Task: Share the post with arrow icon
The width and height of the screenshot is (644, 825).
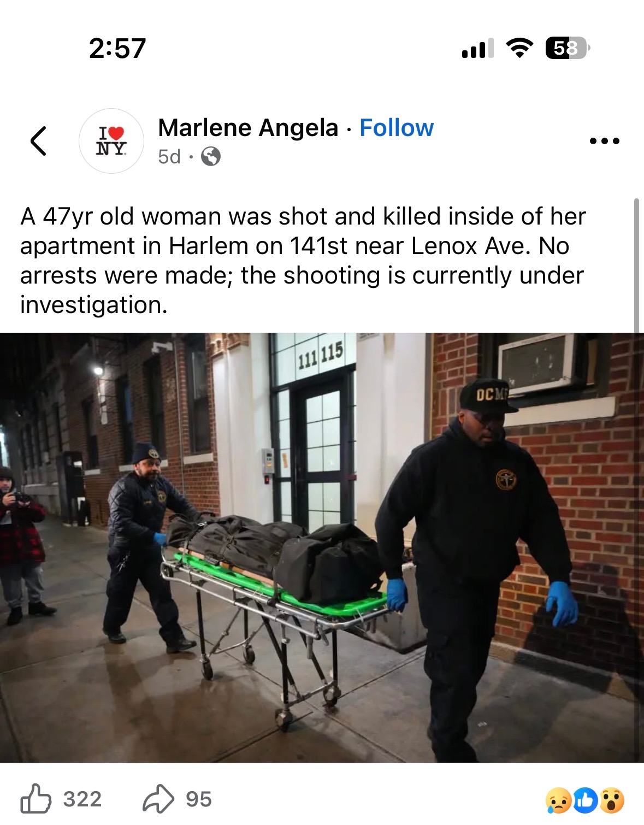Action: 158,799
